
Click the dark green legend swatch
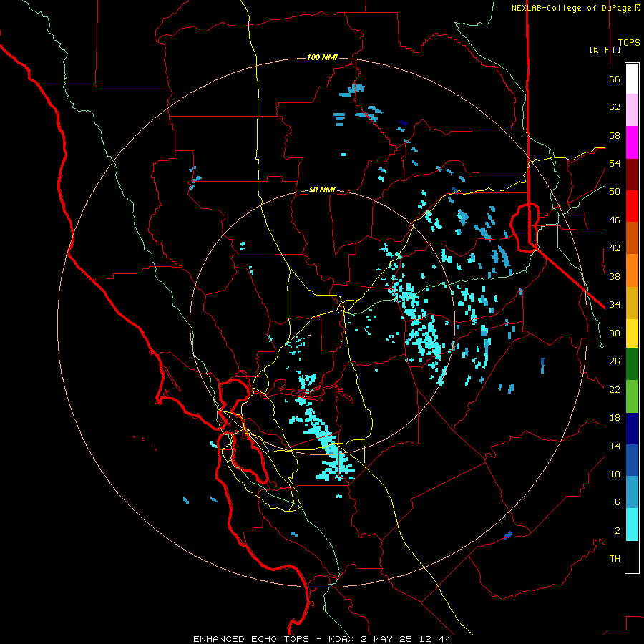click(x=632, y=364)
